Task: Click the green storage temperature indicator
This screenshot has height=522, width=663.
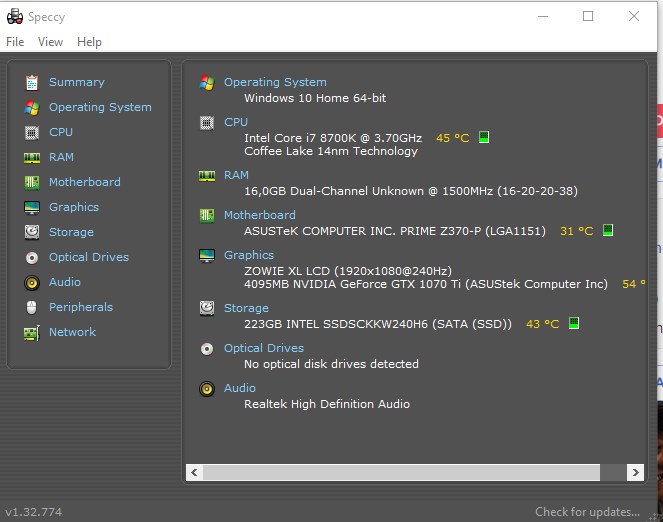Action: [573, 323]
